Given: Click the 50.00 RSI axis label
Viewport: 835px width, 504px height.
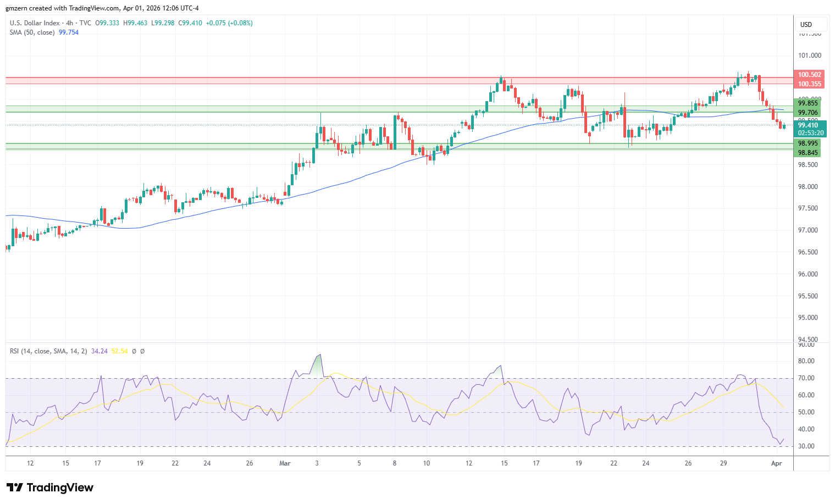Looking at the screenshot, I should pyautogui.click(x=806, y=412).
